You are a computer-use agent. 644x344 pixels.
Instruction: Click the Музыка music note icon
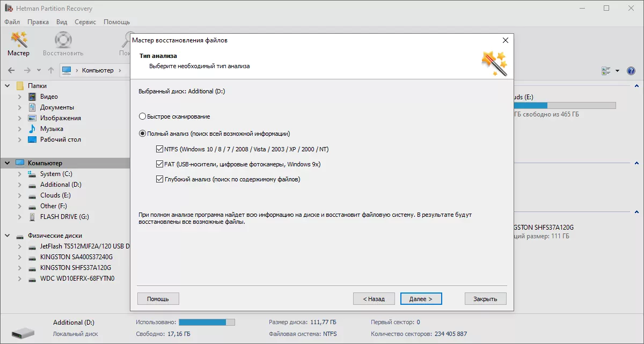tap(32, 129)
